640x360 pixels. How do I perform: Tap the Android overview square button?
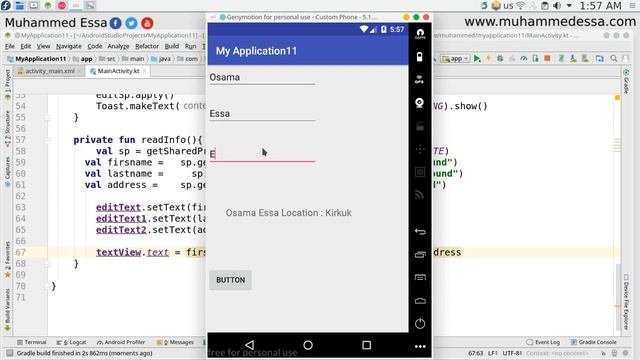(367, 345)
